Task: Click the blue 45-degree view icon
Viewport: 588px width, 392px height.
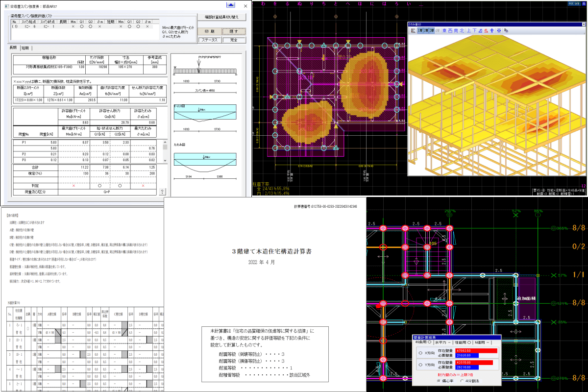Action: point(481,30)
